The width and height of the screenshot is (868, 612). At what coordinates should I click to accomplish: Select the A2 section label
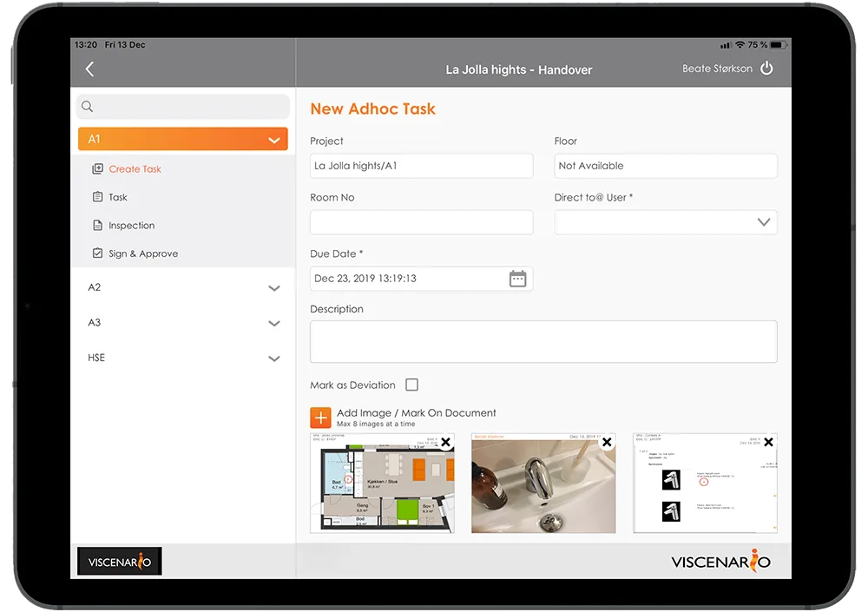94,287
